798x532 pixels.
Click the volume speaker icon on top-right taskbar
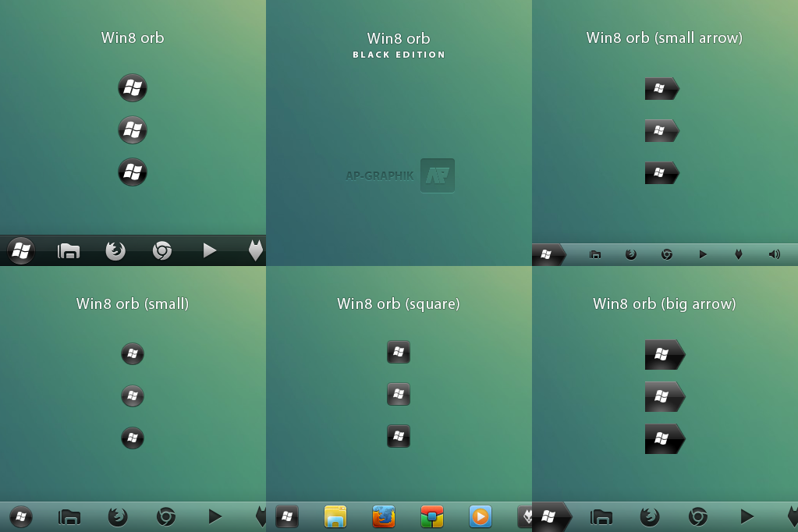(x=773, y=254)
